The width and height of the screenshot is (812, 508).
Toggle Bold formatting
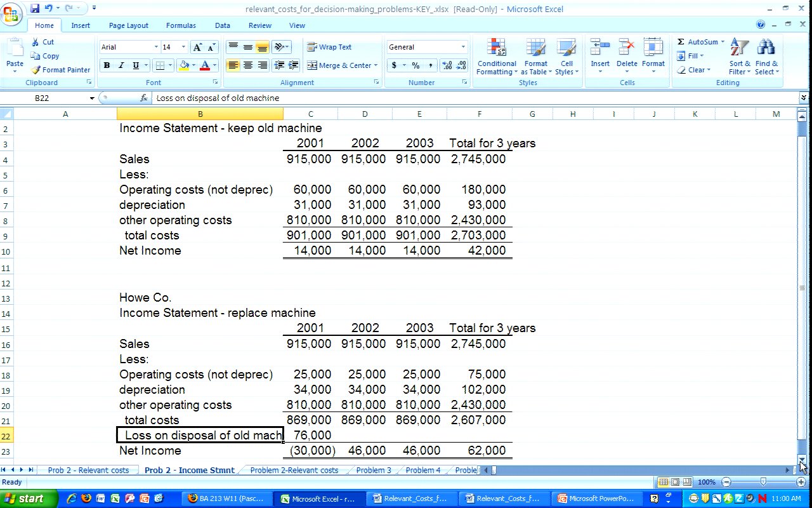[x=107, y=65]
